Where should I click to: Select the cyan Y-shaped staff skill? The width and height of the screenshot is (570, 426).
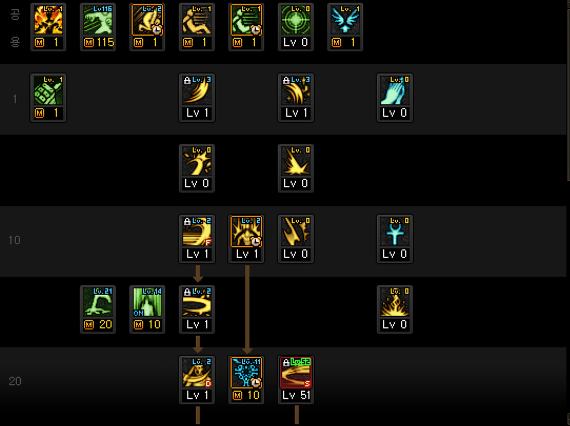point(394,239)
